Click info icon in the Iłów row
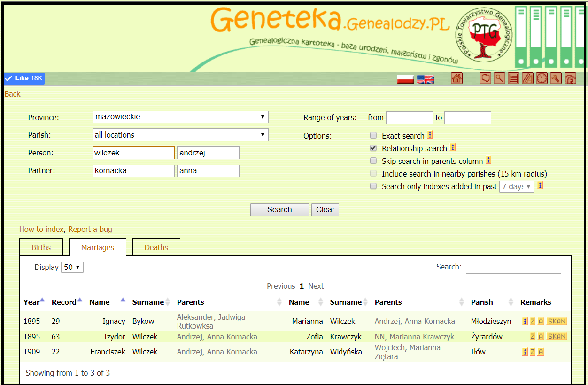588x385 pixels. tap(525, 352)
